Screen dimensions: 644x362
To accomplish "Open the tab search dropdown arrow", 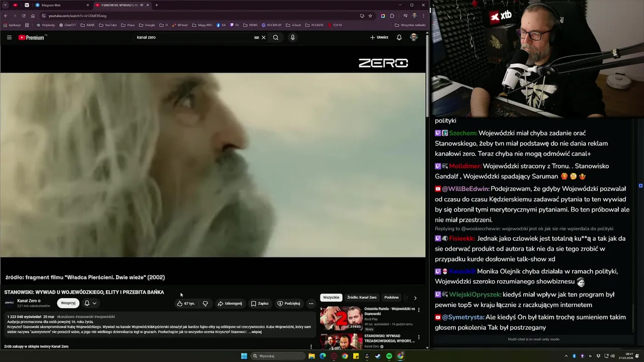I will click(x=5, y=5).
